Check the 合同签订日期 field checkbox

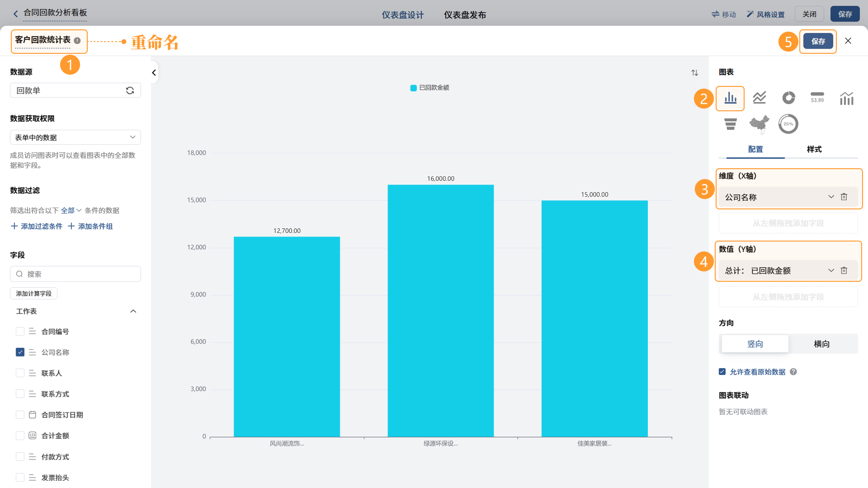[20, 415]
